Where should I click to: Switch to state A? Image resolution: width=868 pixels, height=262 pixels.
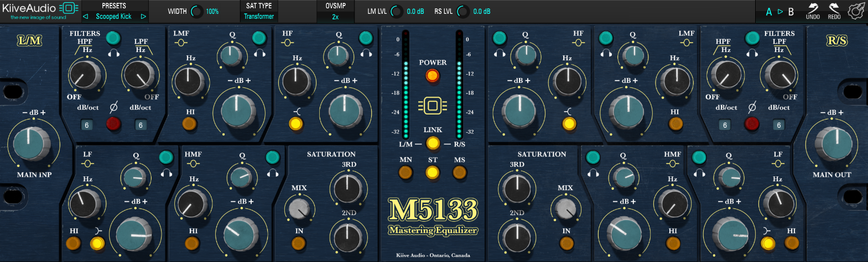(769, 12)
